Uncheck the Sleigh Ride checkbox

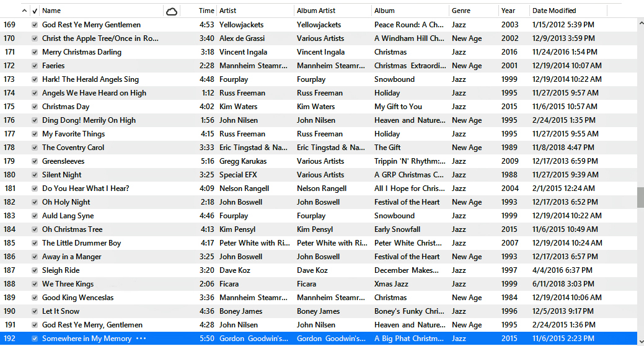coord(35,270)
